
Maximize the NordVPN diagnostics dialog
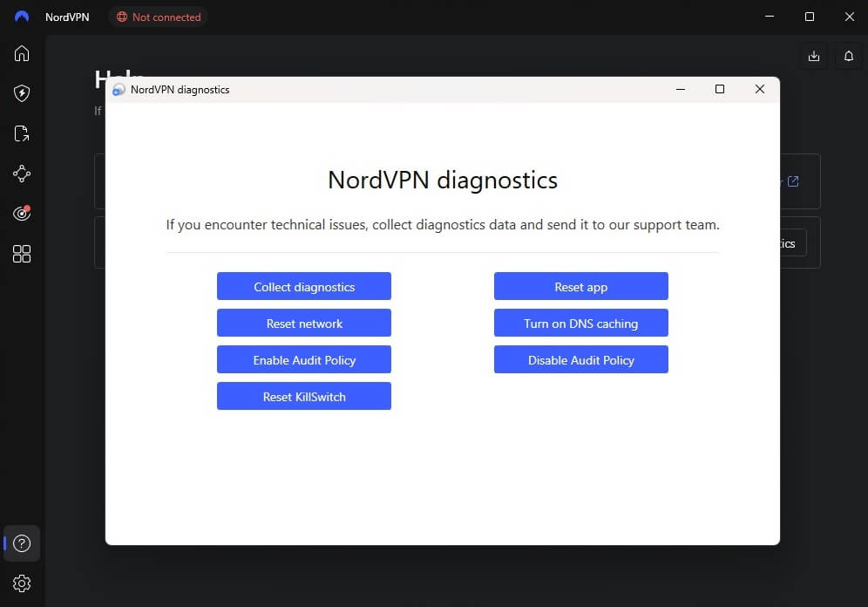click(x=720, y=89)
